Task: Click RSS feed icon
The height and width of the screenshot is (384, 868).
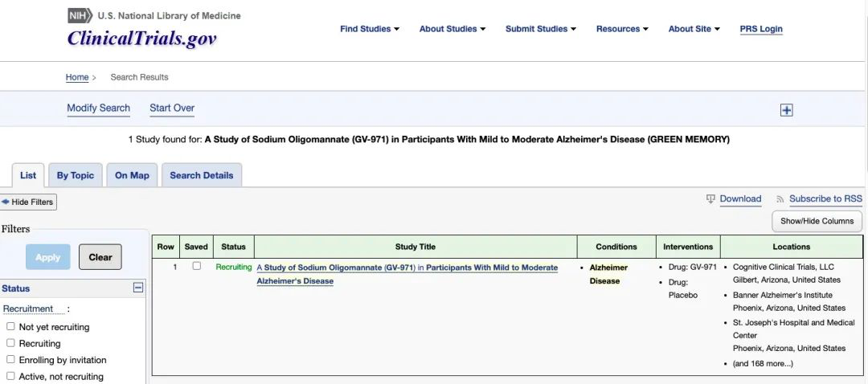Action: point(780,200)
